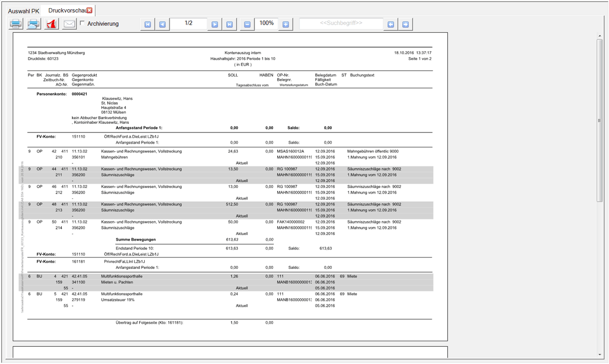Select the Druckvorschau tab
The image size is (609, 364).
pyautogui.click(x=67, y=11)
